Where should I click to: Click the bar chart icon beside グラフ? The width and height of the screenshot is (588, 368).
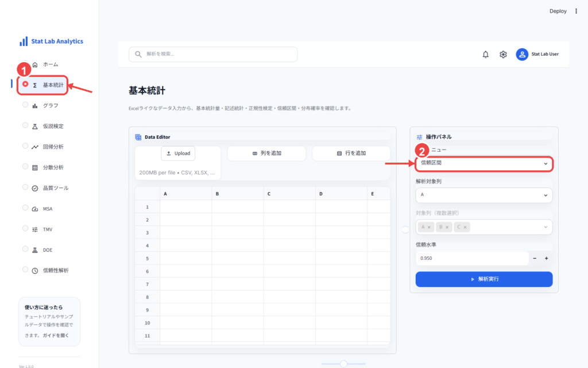pyautogui.click(x=35, y=106)
